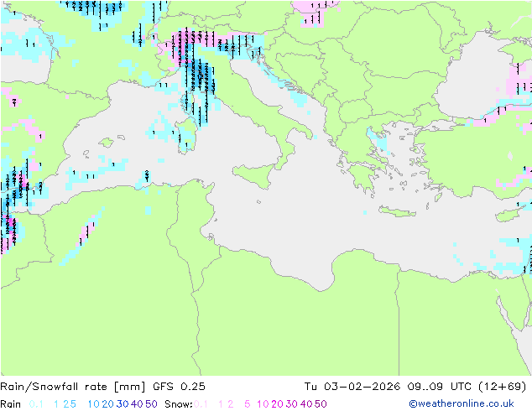Click the island of Sardinia on the map

click(185, 136)
